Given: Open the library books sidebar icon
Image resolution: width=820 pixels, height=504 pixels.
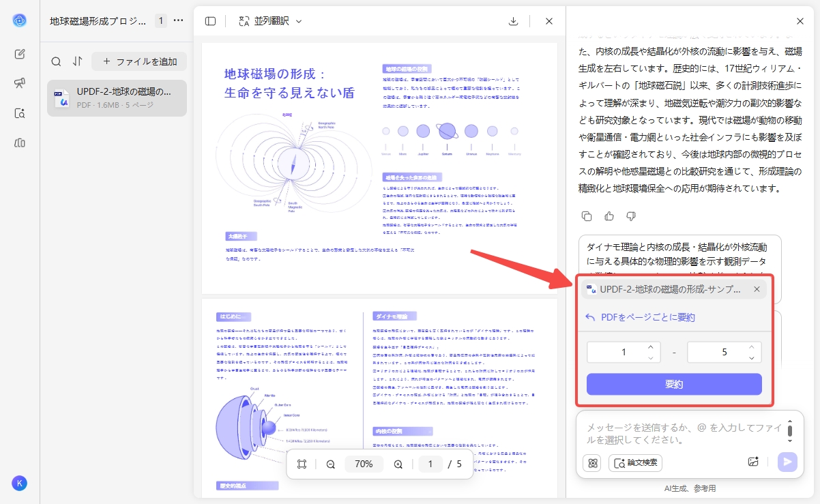Looking at the screenshot, I should pyautogui.click(x=20, y=143).
